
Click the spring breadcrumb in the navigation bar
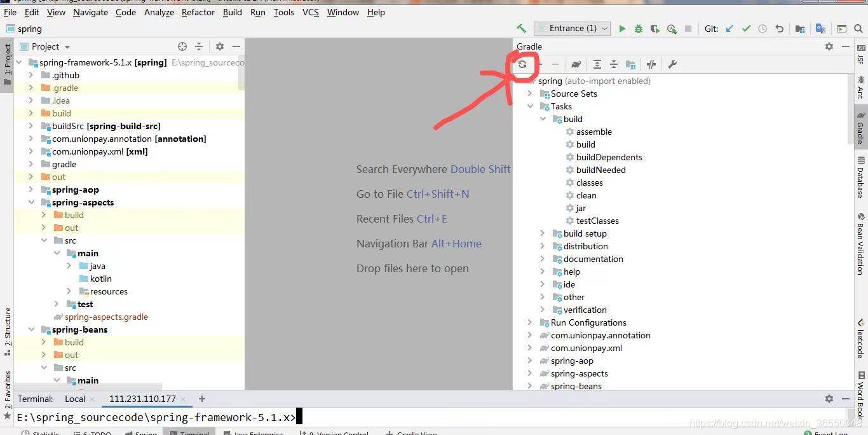(x=29, y=29)
